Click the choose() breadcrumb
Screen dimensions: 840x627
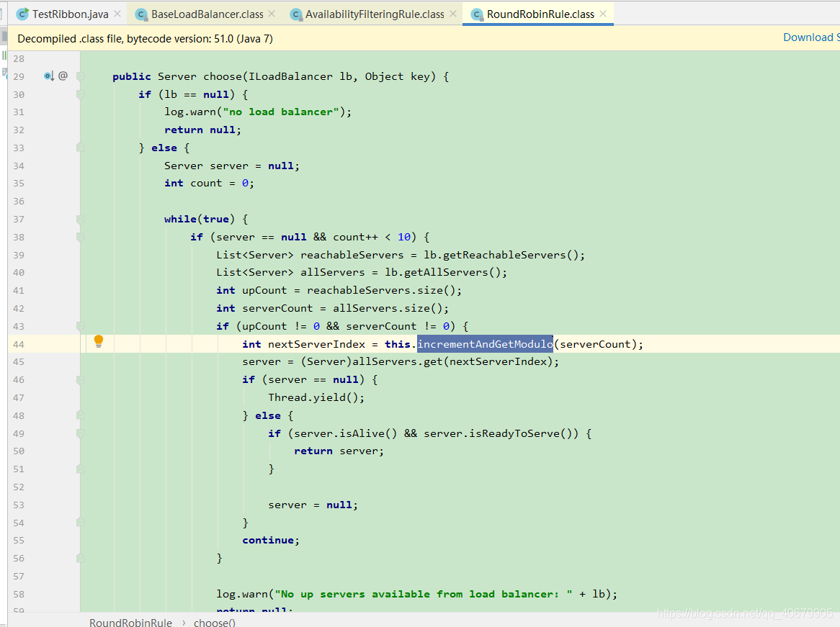[x=214, y=622]
